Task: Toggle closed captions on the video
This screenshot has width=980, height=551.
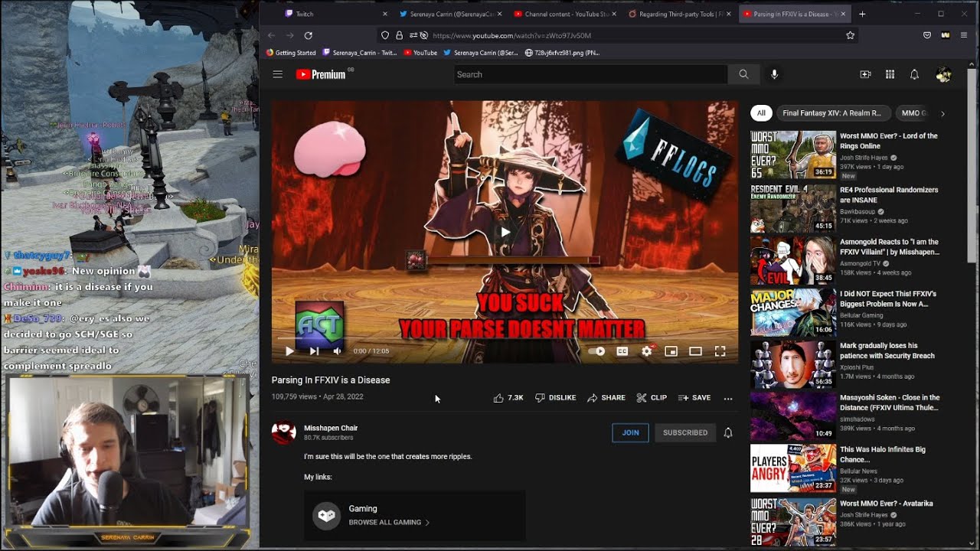Action: pos(622,351)
